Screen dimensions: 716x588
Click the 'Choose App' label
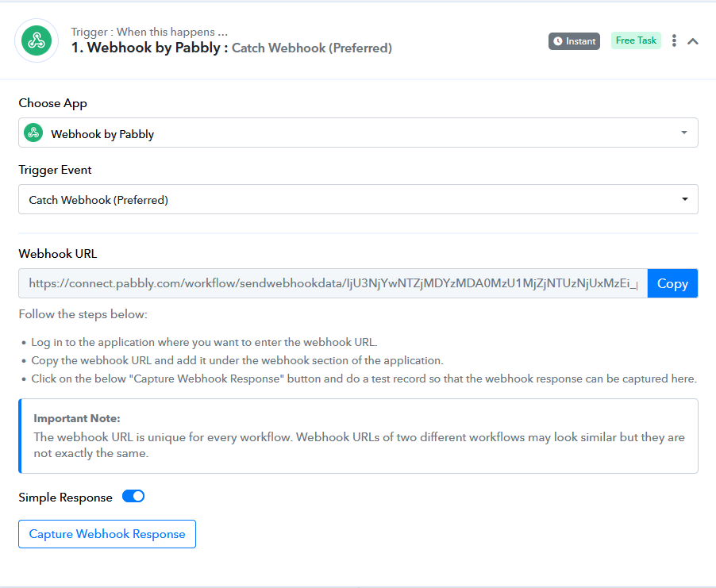(x=52, y=103)
